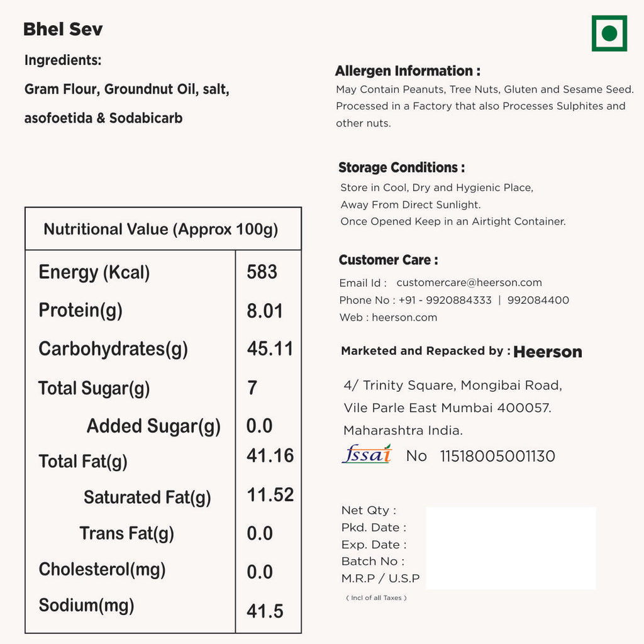Click the heerson.com web address
This screenshot has height=644, width=644.
coord(404,318)
